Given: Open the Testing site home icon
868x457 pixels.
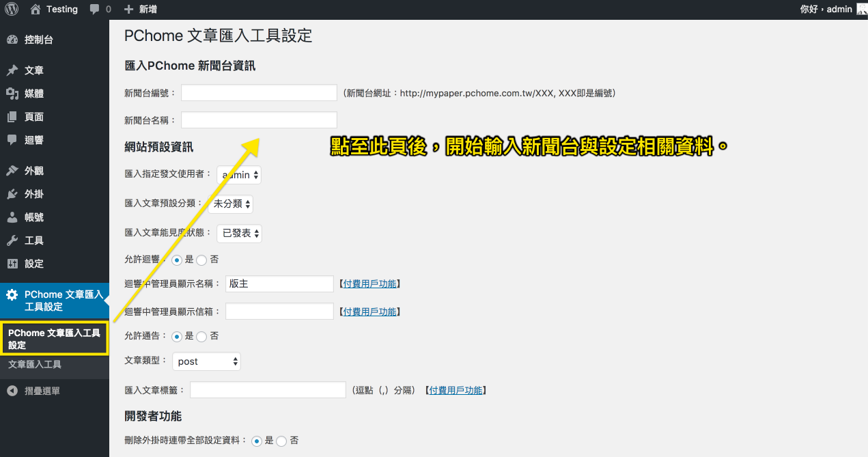Looking at the screenshot, I should coord(36,9).
